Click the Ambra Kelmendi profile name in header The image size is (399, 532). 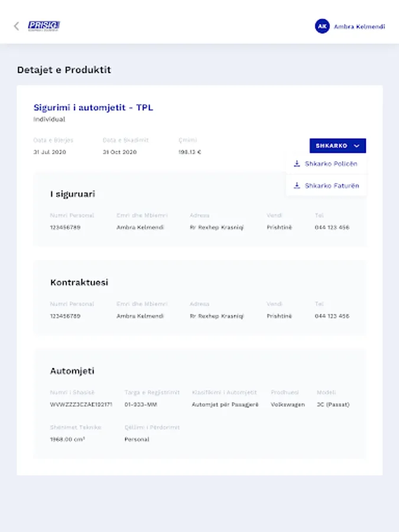359,27
